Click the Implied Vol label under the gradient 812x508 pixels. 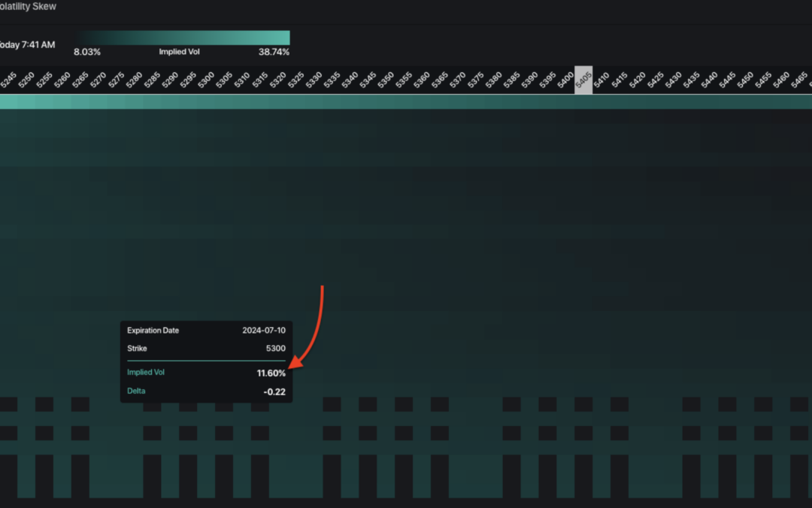click(x=179, y=52)
